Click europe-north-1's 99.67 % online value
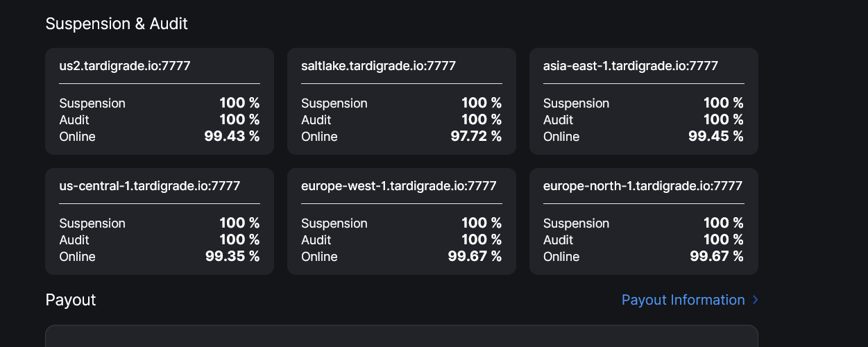The image size is (868, 347). pos(715,257)
